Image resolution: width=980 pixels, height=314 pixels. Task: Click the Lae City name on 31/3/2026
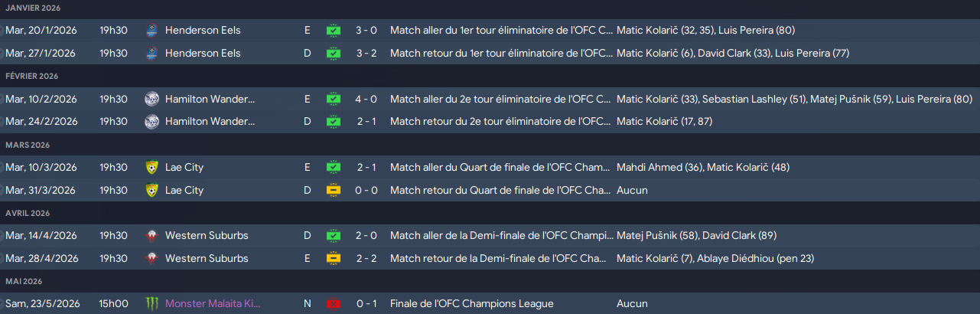click(184, 190)
